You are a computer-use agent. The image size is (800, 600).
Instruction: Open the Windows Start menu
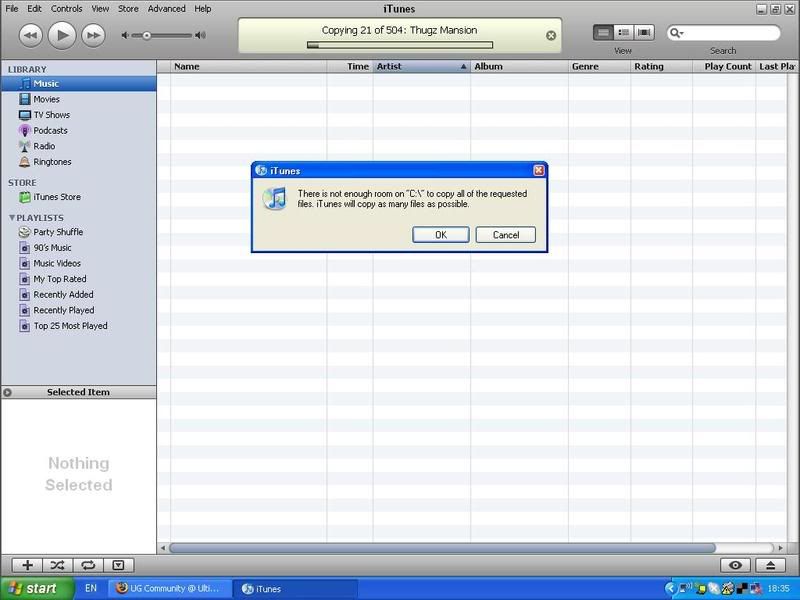pos(37,589)
